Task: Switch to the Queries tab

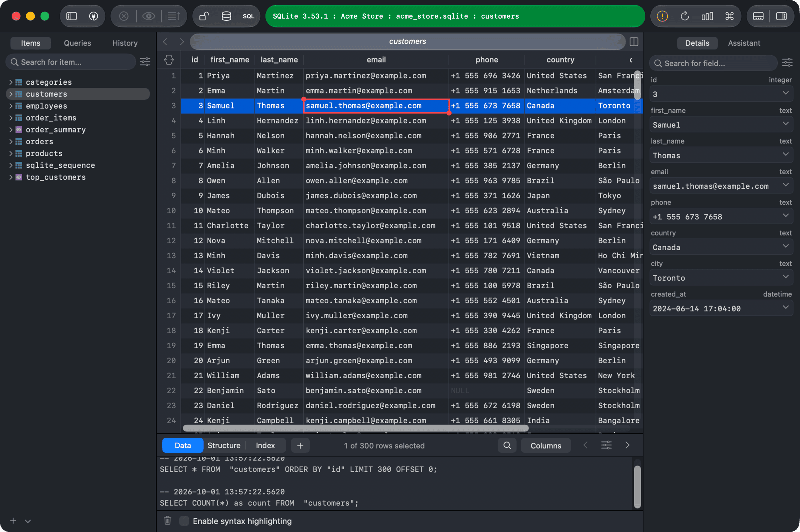Action: click(77, 43)
